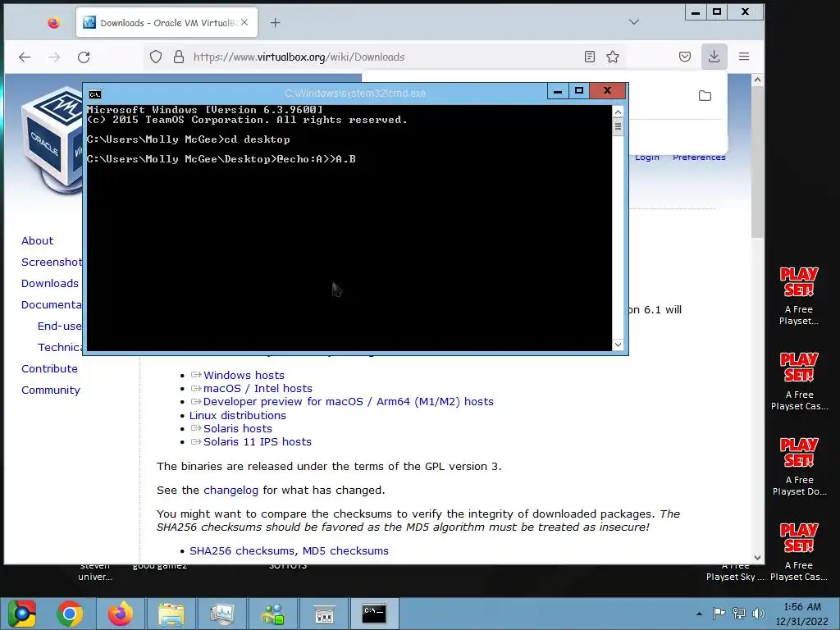Viewport: 840px width, 630px height.
Task: Open File Explorer from taskbar
Action: pyautogui.click(x=171, y=614)
